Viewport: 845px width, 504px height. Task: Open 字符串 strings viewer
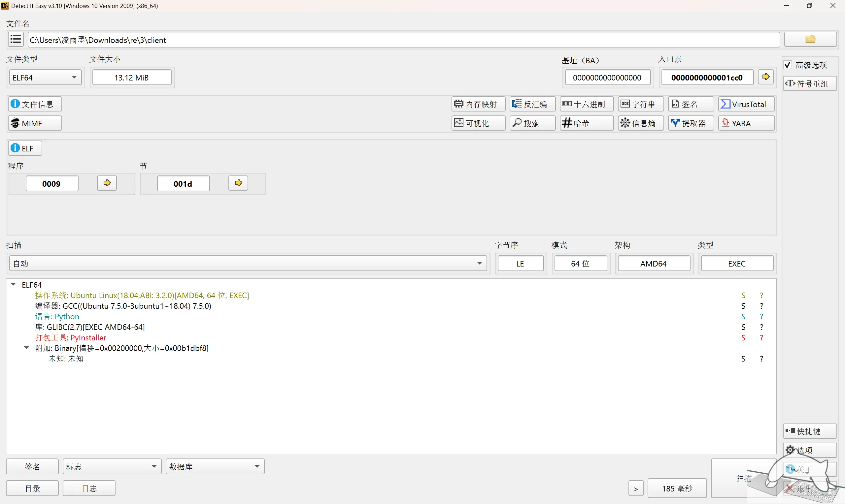click(641, 104)
